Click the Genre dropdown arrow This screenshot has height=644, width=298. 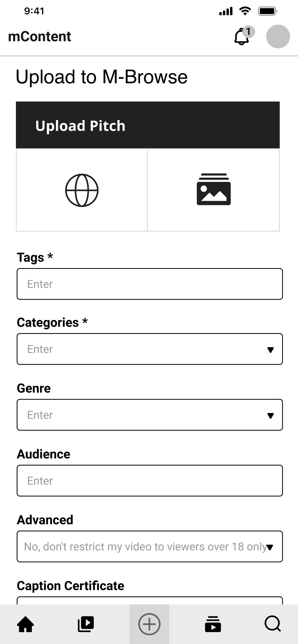click(270, 416)
